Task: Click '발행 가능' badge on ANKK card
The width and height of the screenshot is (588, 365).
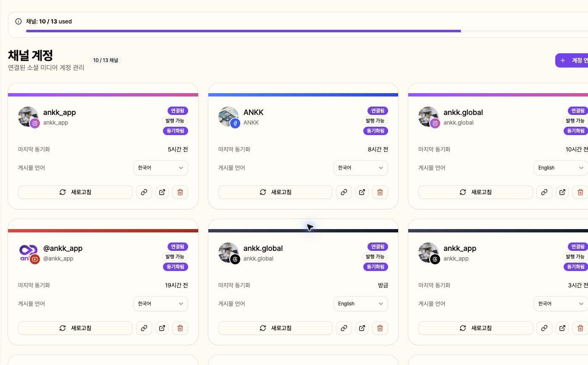Action: [x=375, y=121]
